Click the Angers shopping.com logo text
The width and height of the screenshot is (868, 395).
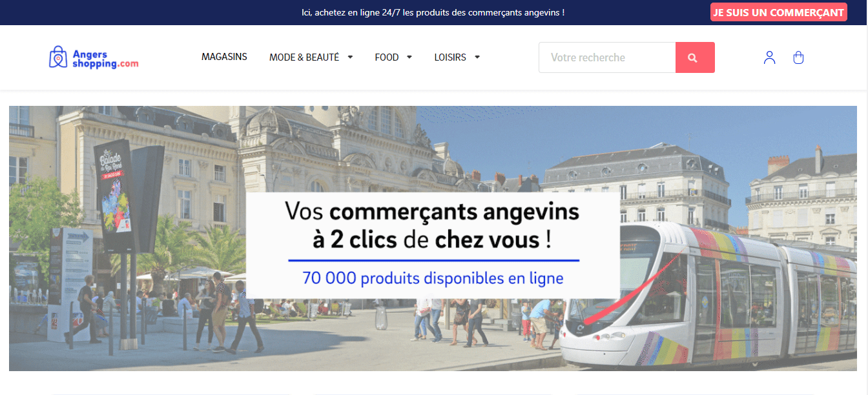coord(105,59)
